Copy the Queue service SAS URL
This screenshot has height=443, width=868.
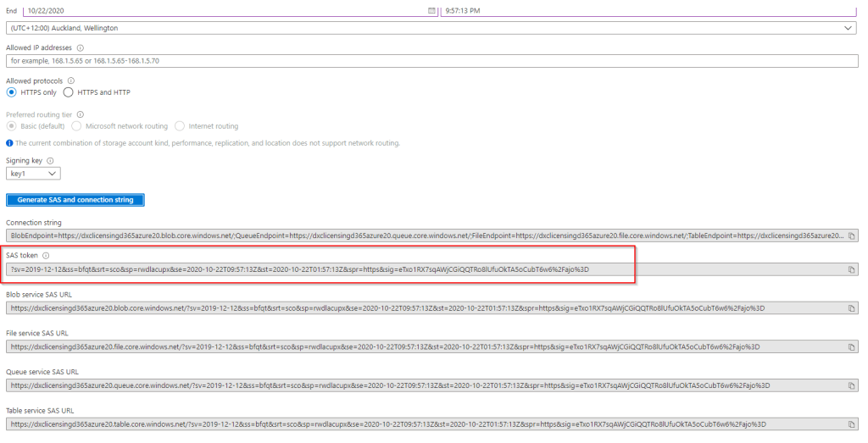pos(852,385)
